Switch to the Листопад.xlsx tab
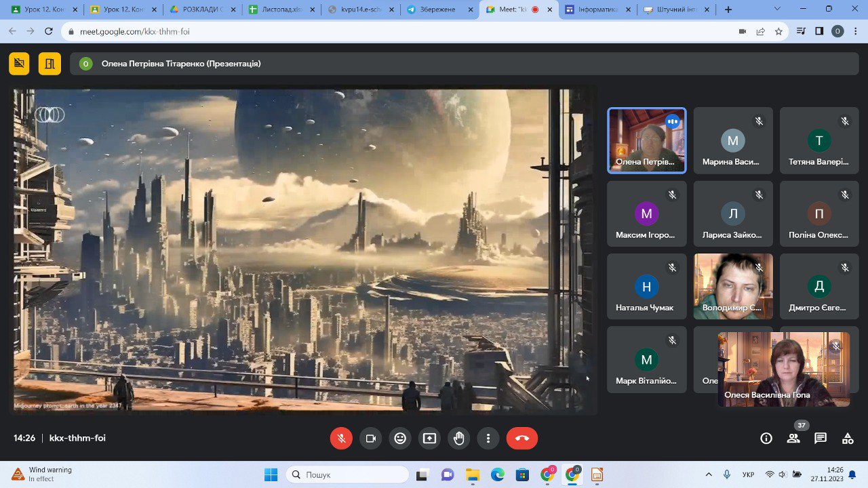868x488 pixels. point(282,10)
